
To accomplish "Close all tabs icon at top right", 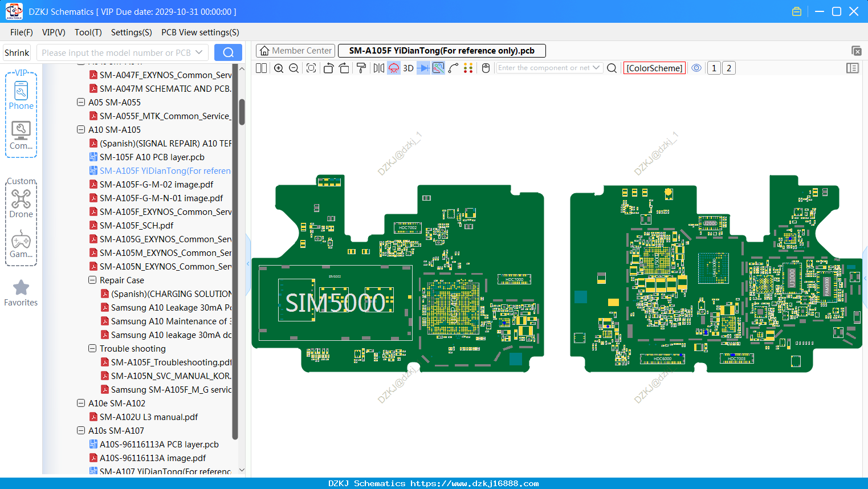I will coord(856,51).
